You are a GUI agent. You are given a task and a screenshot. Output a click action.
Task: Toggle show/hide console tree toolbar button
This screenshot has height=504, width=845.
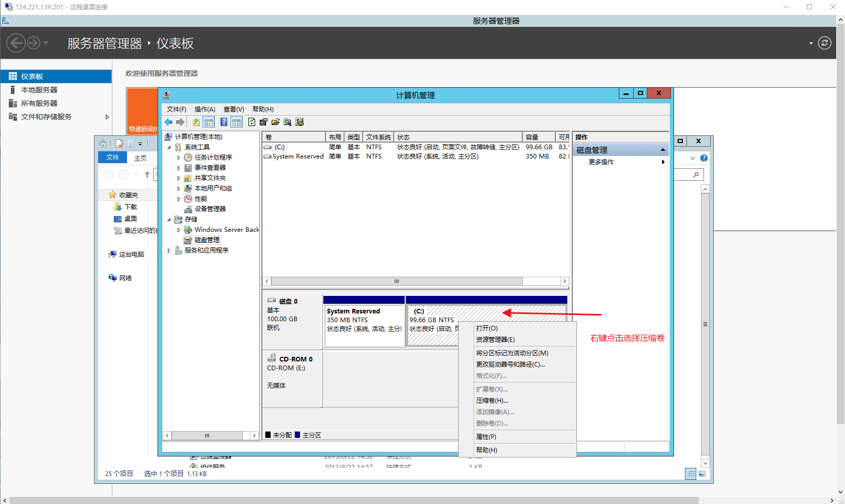[209, 122]
